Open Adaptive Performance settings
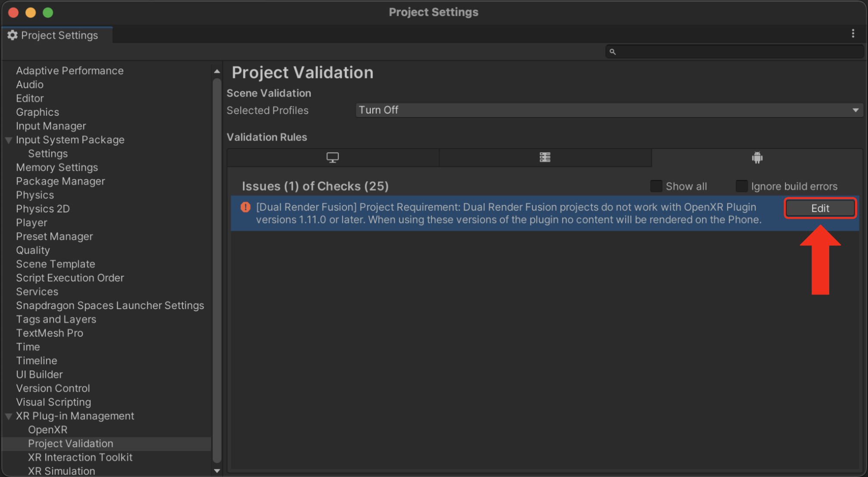 point(70,71)
